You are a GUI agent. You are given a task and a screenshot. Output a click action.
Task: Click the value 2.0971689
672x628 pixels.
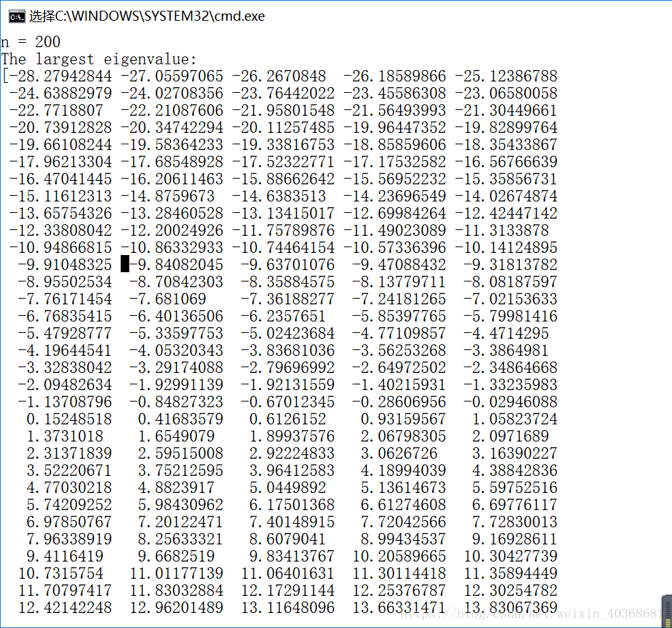[x=511, y=437]
